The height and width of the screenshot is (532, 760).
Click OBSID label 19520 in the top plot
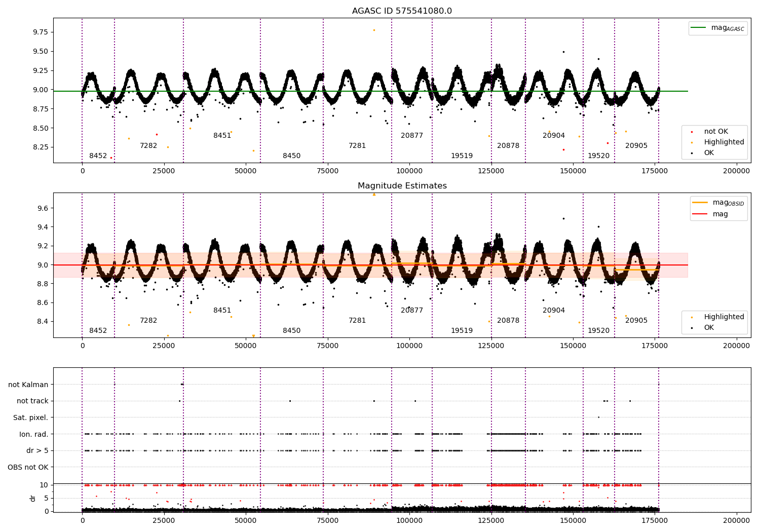click(x=599, y=156)
